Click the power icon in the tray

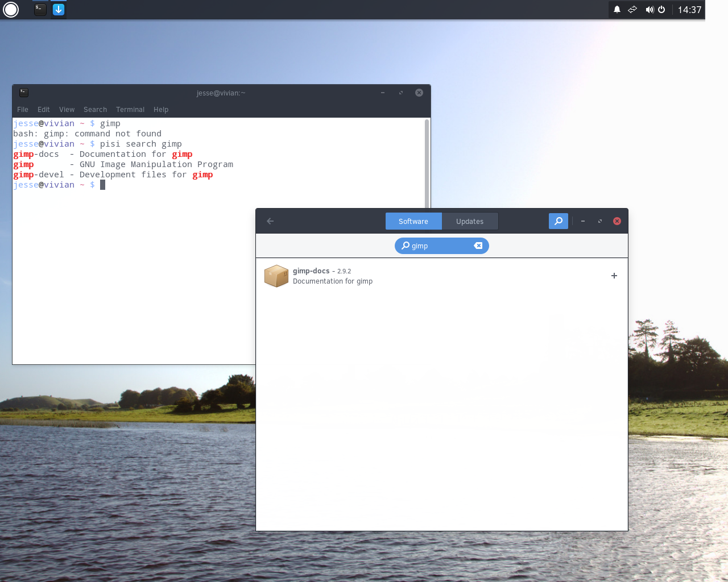[x=661, y=10]
